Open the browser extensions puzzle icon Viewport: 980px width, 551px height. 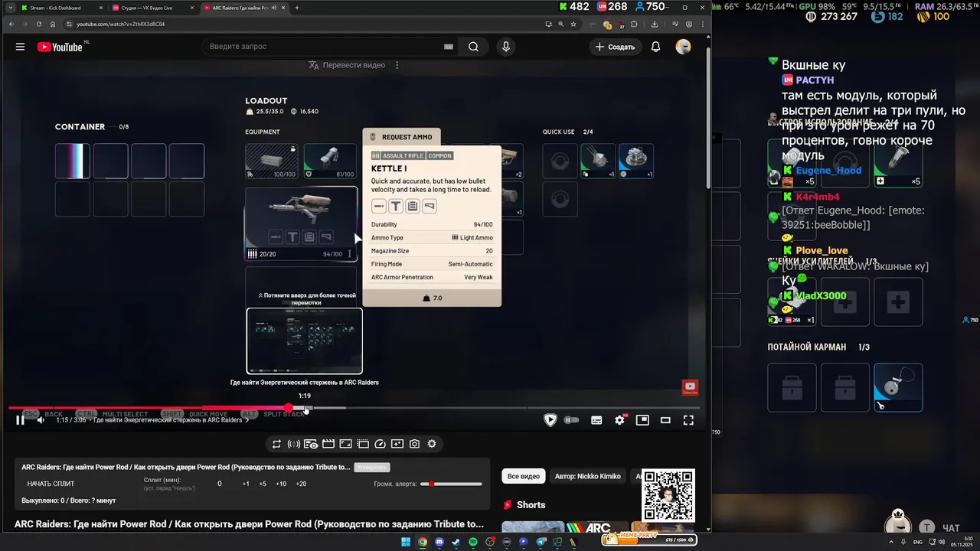pyautogui.click(x=634, y=24)
